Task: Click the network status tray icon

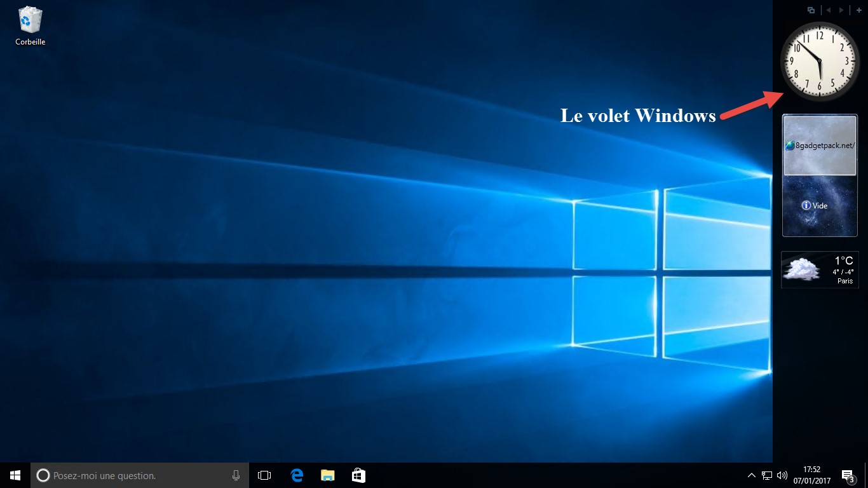Action: click(767, 475)
